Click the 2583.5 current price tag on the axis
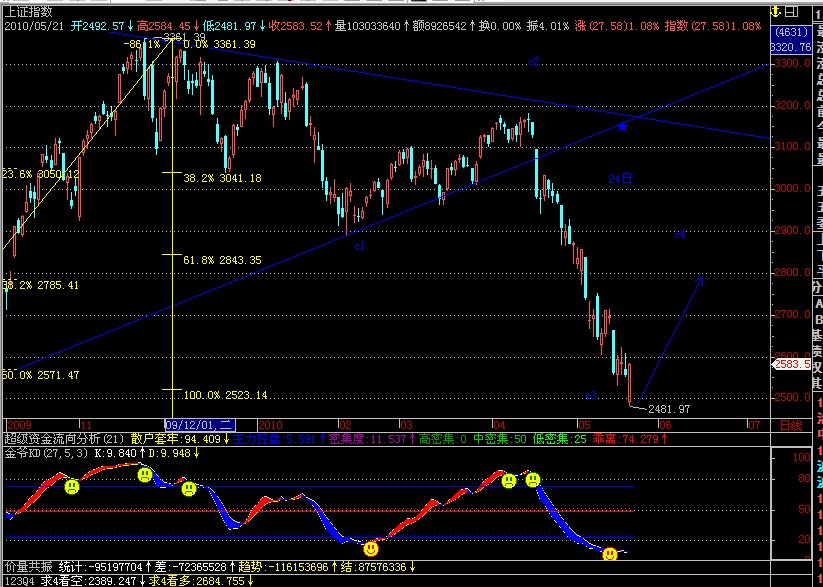 (793, 364)
